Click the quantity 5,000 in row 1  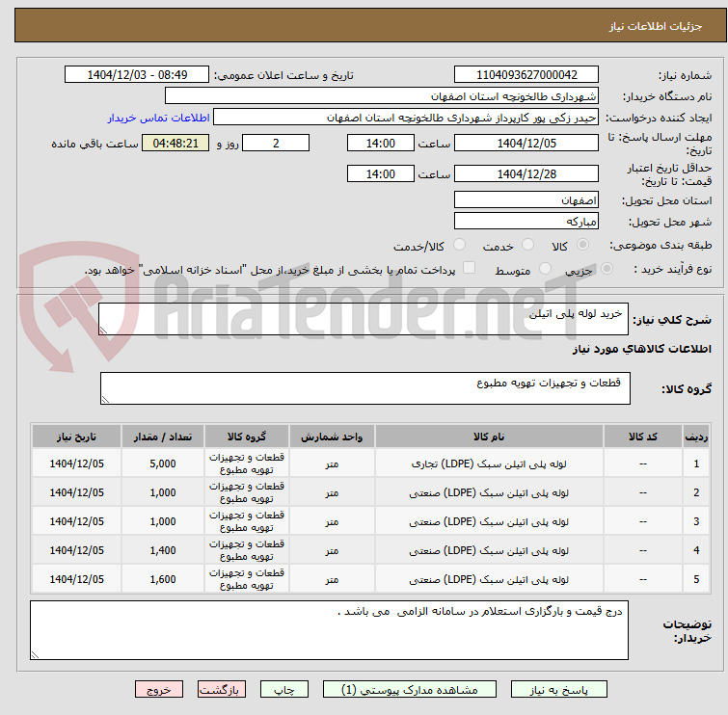coord(163,463)
